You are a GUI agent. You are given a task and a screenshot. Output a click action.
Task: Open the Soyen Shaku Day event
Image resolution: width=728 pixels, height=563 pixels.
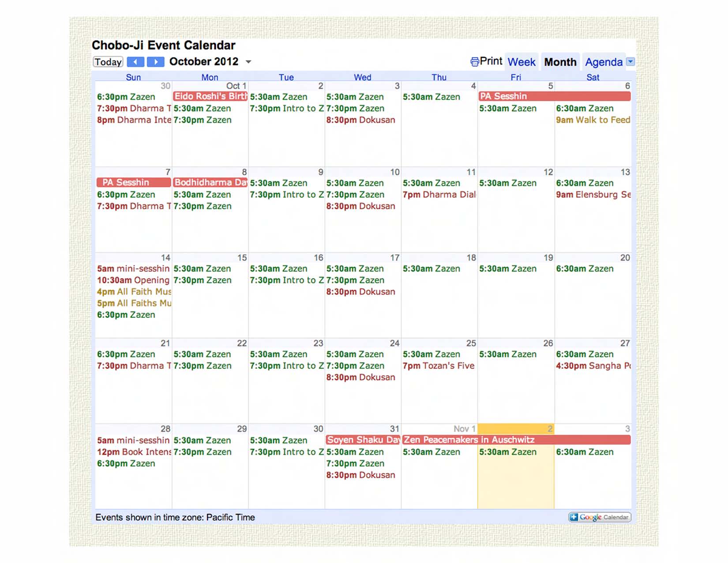(x=363, y=440)
